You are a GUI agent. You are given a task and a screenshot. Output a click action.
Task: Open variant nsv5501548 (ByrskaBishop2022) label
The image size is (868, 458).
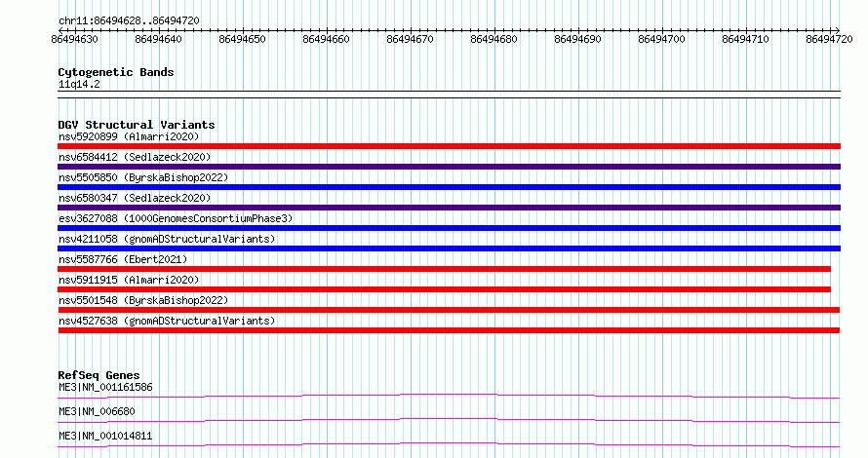(x=143, y=300)
